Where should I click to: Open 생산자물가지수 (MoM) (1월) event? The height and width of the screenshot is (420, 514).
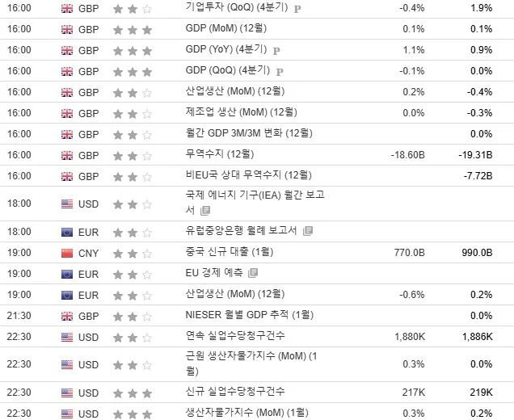point(246,413)
